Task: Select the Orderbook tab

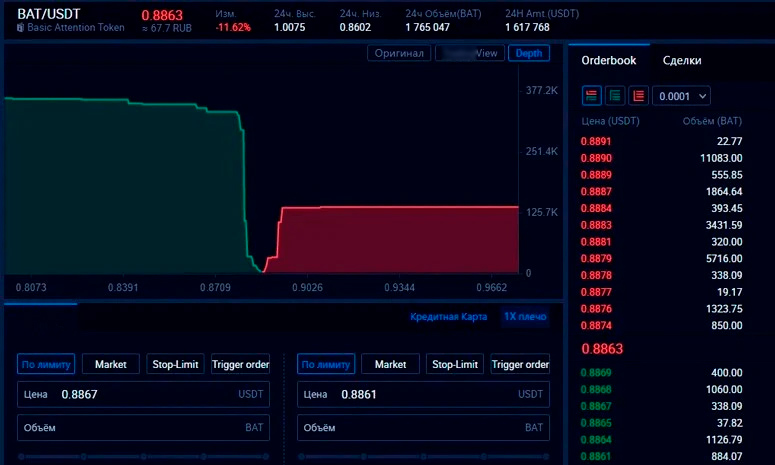Action: click(608, 60)
